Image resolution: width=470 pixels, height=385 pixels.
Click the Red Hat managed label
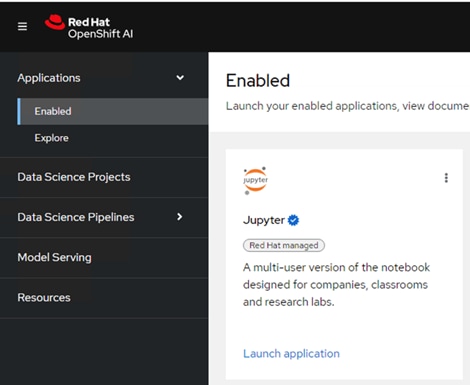[x=284, y=245]
